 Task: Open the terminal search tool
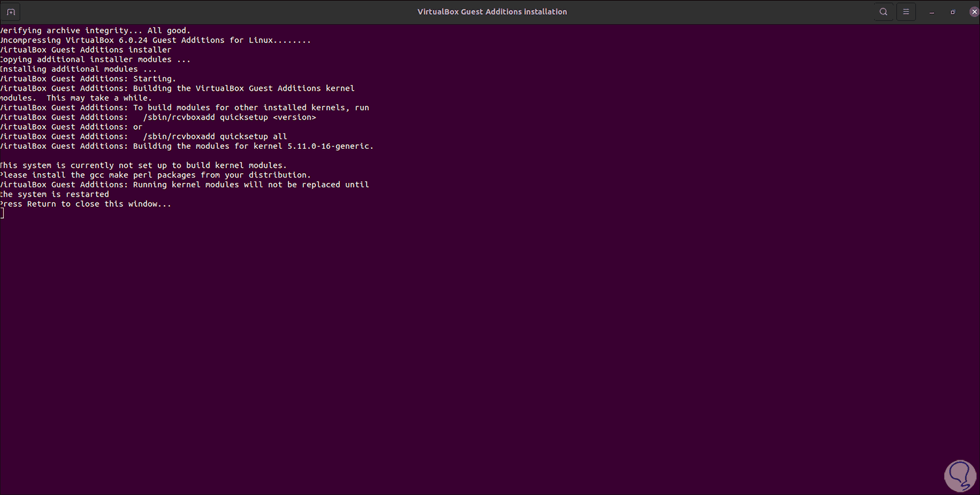[x=883, y=12]
